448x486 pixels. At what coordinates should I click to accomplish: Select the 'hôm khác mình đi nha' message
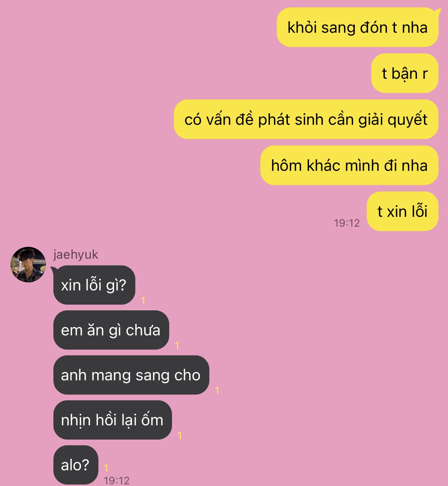[x=349, y=165]
